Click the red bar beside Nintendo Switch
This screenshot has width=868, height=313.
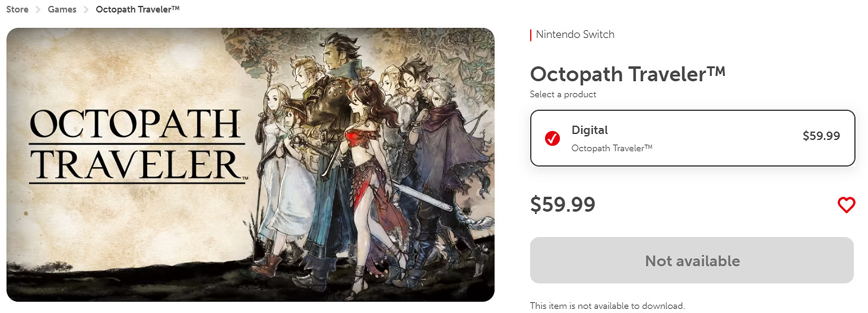coord(531,35)
